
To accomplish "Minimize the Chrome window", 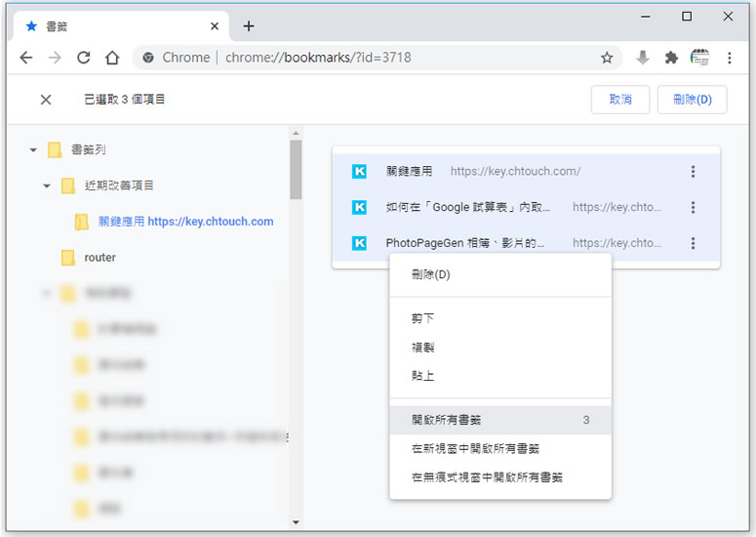I will pyautogui.click(x=646, y=17).
